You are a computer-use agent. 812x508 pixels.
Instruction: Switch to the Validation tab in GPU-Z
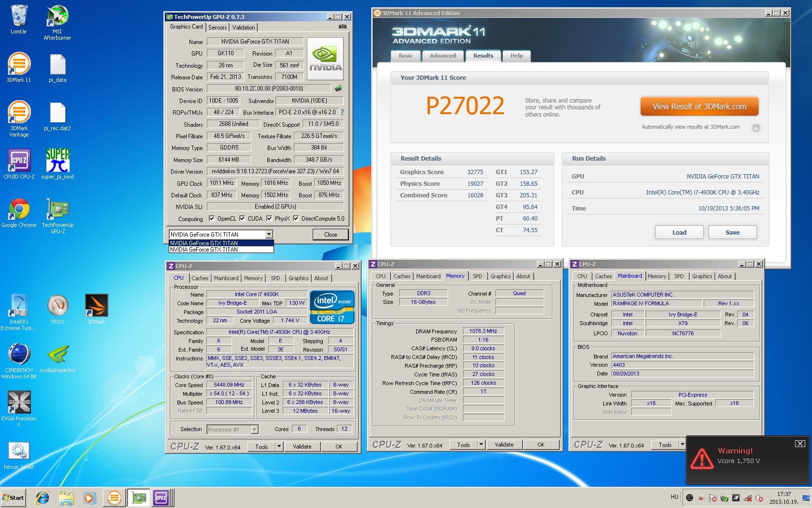tap(244, 28)
